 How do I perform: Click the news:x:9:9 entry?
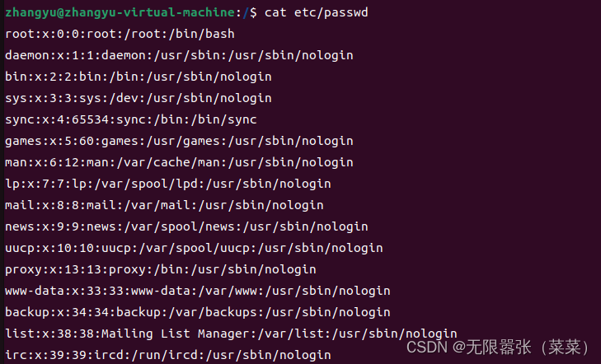pos(186,227)
